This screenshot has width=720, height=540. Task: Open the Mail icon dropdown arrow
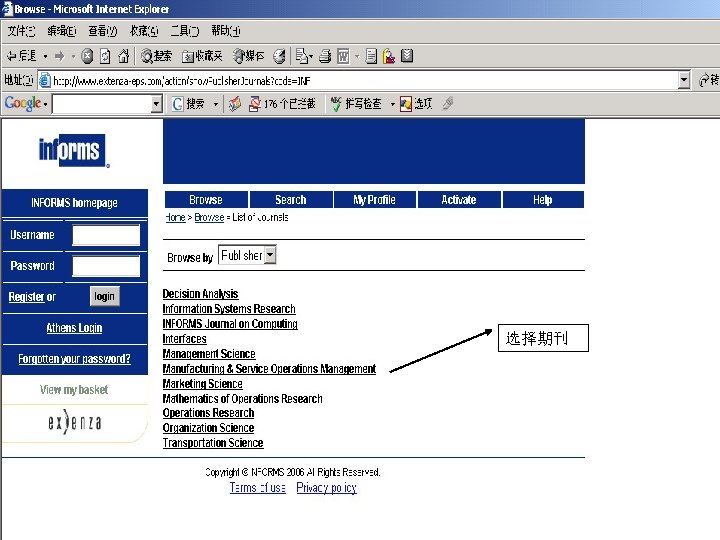point(311,57)
